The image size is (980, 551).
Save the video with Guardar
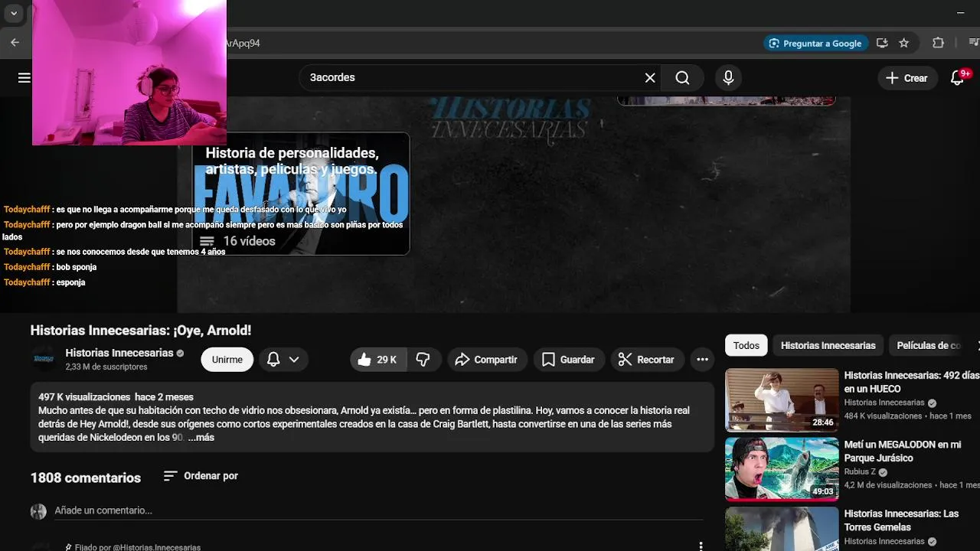point(568,360)
